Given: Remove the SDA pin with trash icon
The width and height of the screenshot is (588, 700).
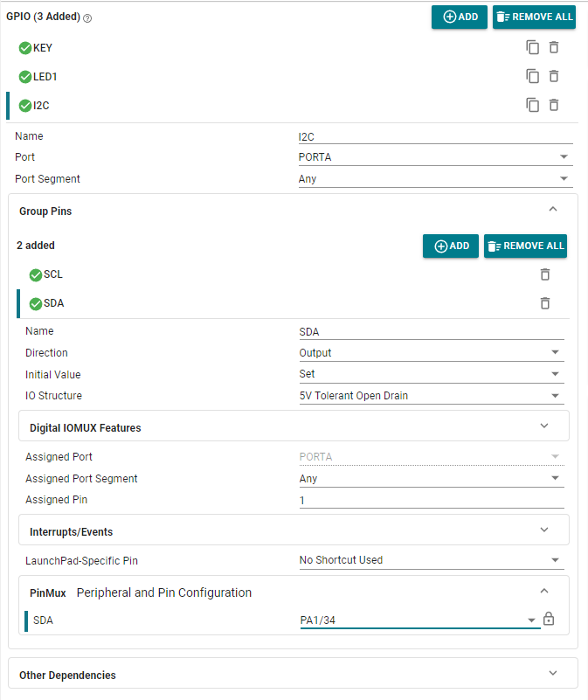Looking at the screenshot, I should click(545, 303).
